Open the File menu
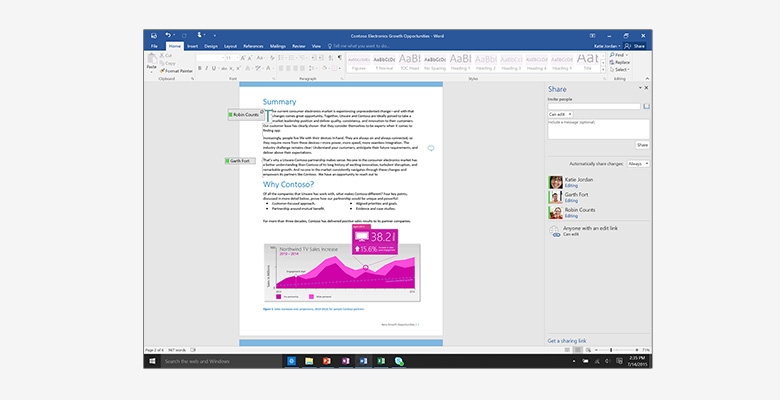Image resolution: width=780 pixels, height=400 pixels. 154,46
